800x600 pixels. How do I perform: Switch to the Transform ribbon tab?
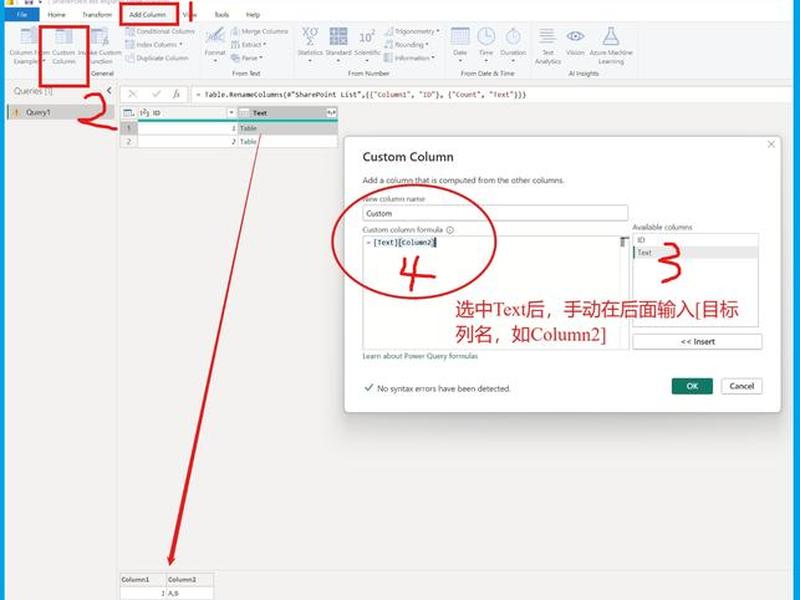(x=96, y=14)
